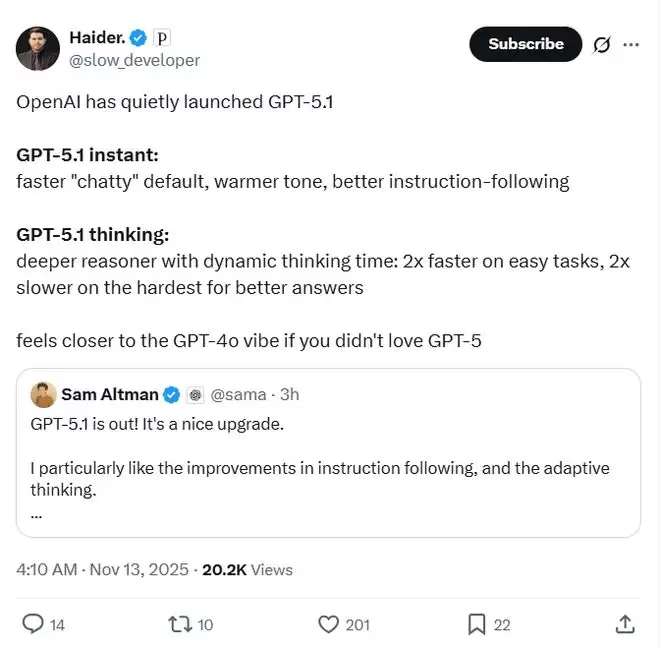Screen dimensions: 660x649
Task: Click the OpenAI affiliation badge near @sama
Action: click(x=195, y=395)
